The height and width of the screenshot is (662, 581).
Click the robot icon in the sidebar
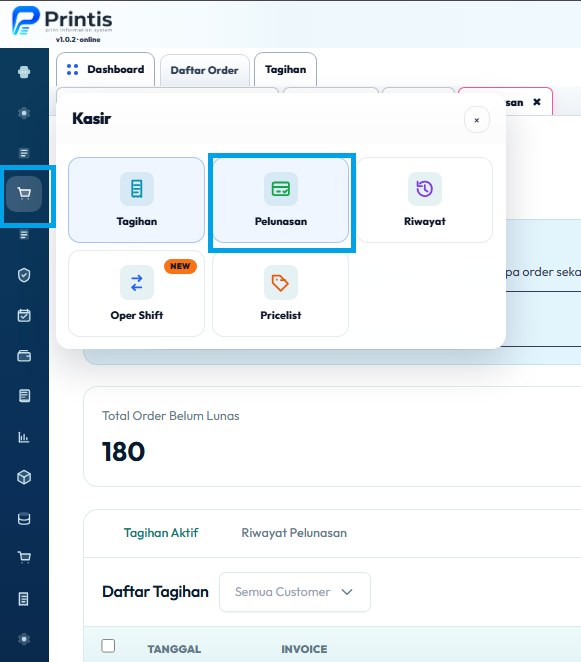(x=24, y=72)
